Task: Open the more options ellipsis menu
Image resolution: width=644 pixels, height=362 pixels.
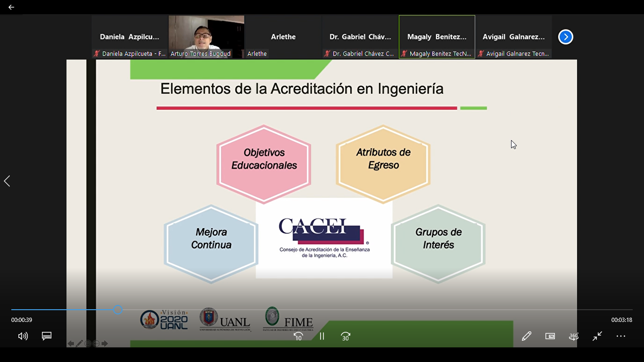Action: [x=621, y=336]
